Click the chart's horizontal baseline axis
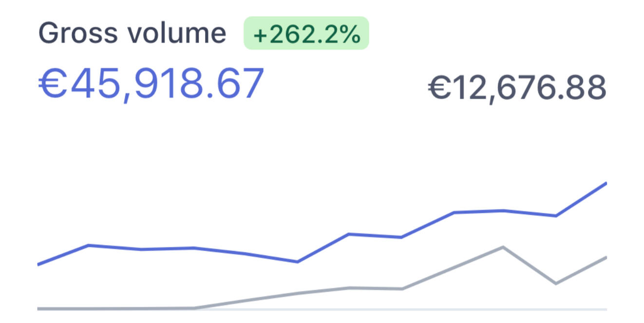This screenshot has height=323, width=644. point(322,310)
